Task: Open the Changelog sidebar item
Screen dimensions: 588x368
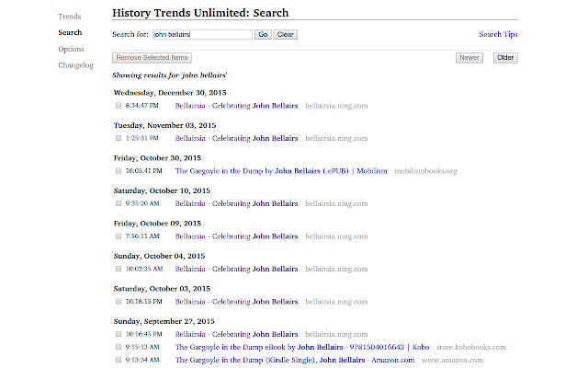Action: click(x=75, y=65)
